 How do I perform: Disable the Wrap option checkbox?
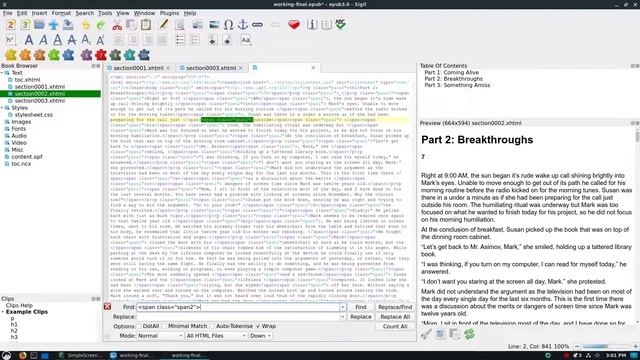click(x=258, y=326)
